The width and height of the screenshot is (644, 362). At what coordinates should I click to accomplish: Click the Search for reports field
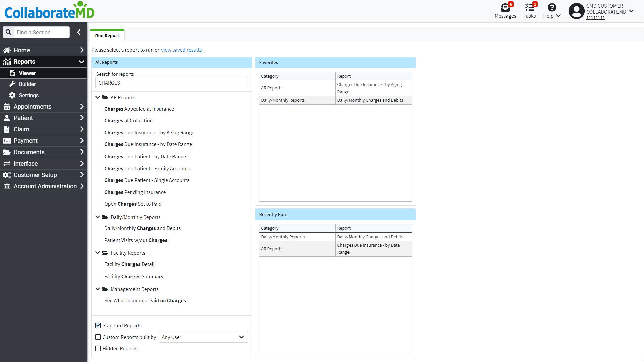pyautogui.click(x=172, y=83)
